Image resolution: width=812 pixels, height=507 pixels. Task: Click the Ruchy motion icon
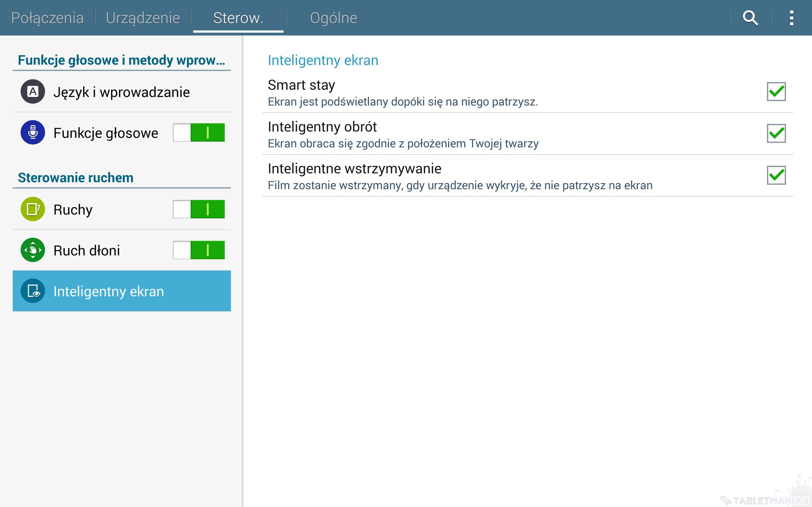click(x=33, y=209)
